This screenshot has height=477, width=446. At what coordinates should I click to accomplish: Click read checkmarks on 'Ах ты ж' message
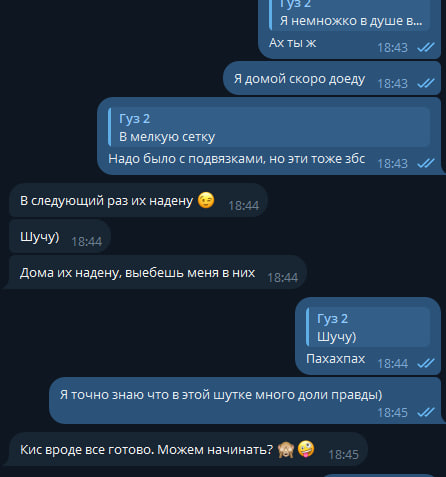tap(426, 47)
